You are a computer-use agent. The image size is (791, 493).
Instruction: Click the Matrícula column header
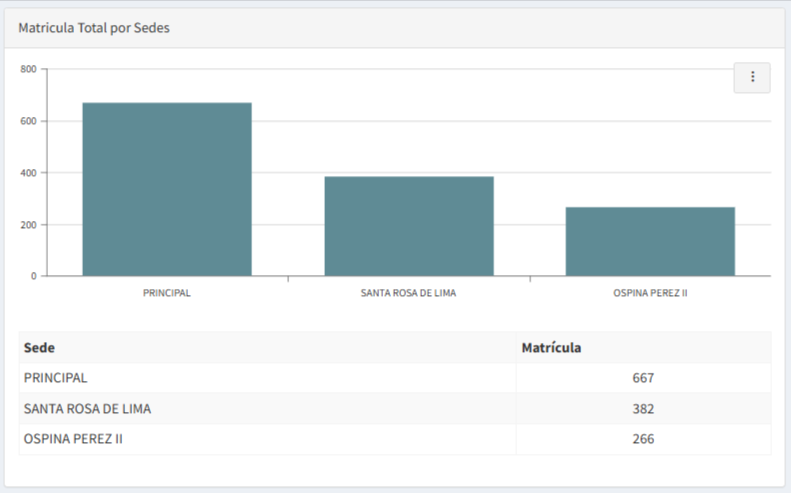tap(551, 348)
